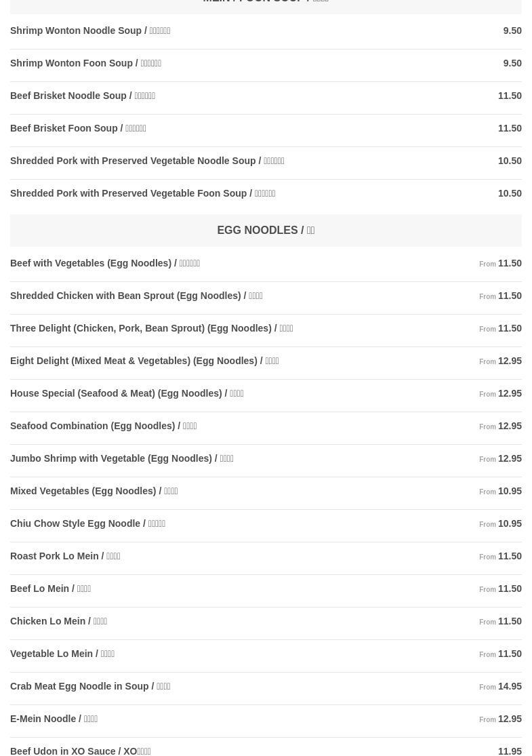Open Seafood Combination Egg Noodles

coord(103,426)
